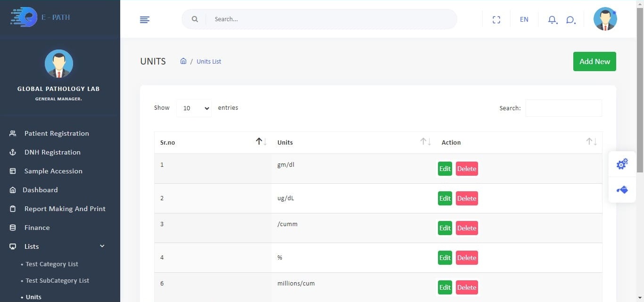Click the hamburger menu icon to collapse sidebar
644x302 pixels.
[145, 19]
